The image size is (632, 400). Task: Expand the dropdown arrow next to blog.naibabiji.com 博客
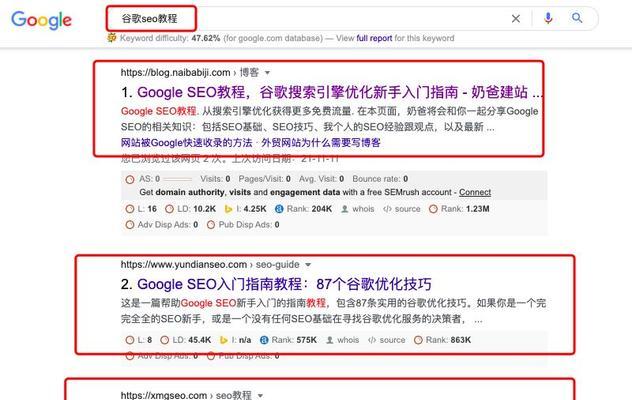267,73
